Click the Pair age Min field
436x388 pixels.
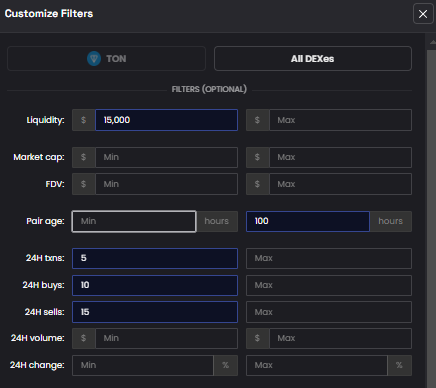pyautogui.click(x=134, y=221)
